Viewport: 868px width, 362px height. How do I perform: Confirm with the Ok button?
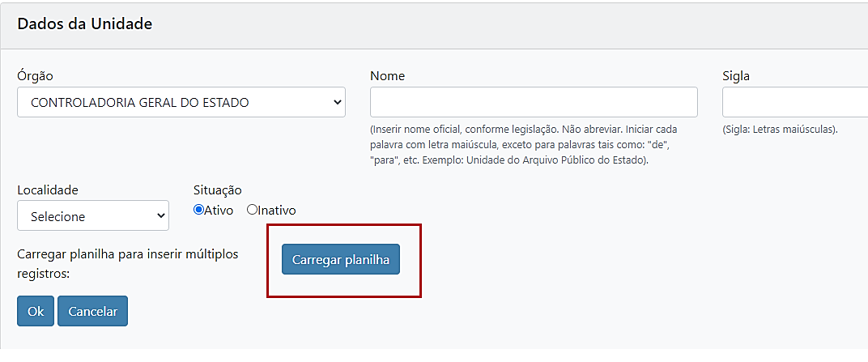[x=36, y=311]
